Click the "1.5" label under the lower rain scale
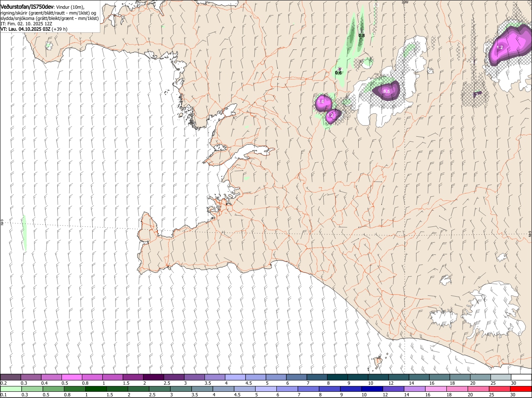Screen dimensions: 532x398 tap(110, 395)
